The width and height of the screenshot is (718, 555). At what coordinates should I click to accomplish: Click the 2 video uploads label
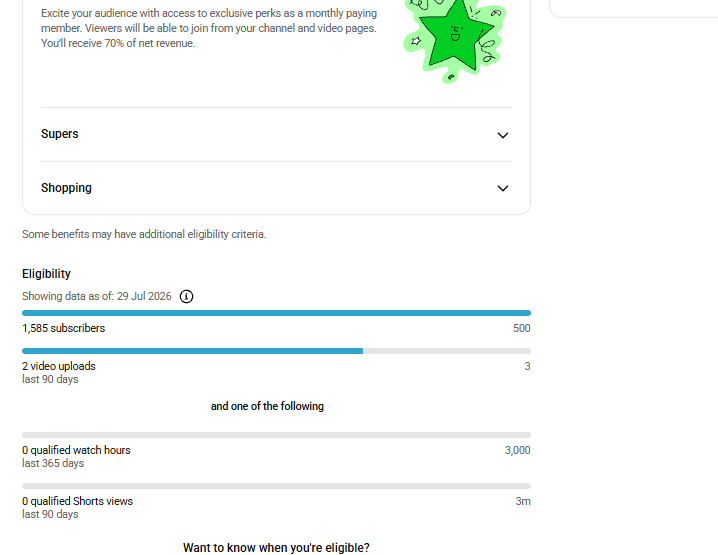pyautogui.click(x=59, y=366)
